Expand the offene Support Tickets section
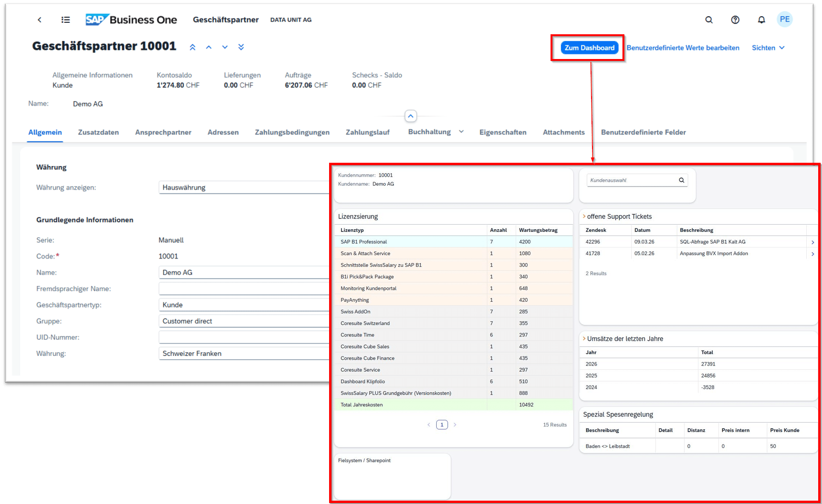Screen dimensions: 822x504 (584, 217)
